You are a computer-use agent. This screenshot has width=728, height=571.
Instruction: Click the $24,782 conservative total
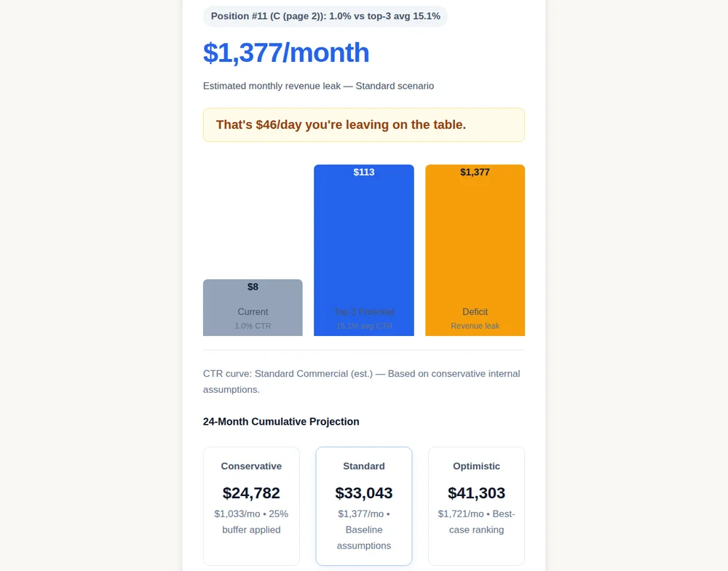251,492
